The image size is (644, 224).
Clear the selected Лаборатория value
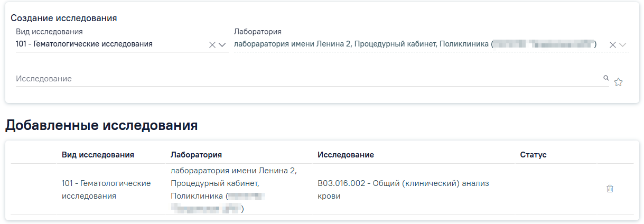(x=613, y=45)
